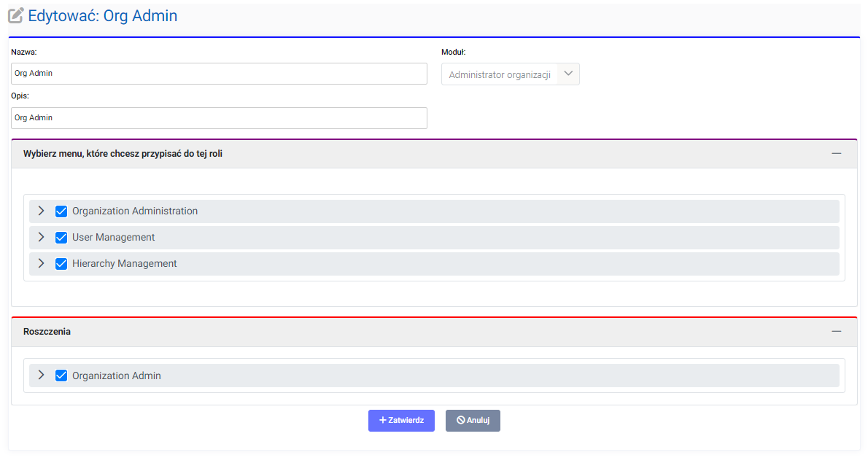This screenshot has height=463, width=868.
Task: Click the 'Wybierz menu' section heading text
Action: pos(123,154)
